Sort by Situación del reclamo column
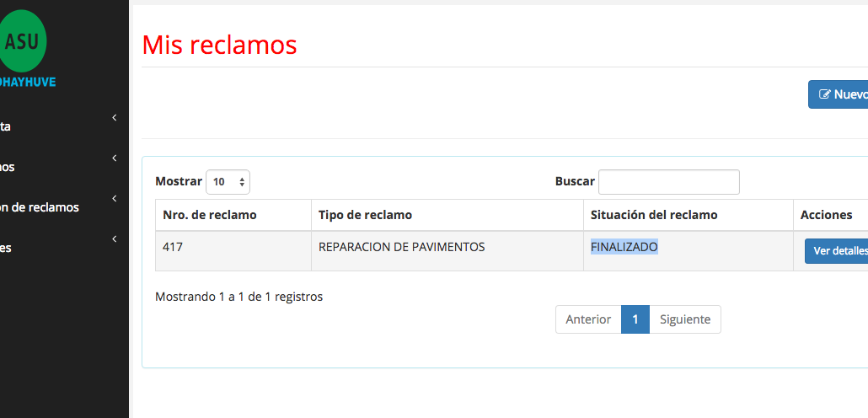 [654, 215]
